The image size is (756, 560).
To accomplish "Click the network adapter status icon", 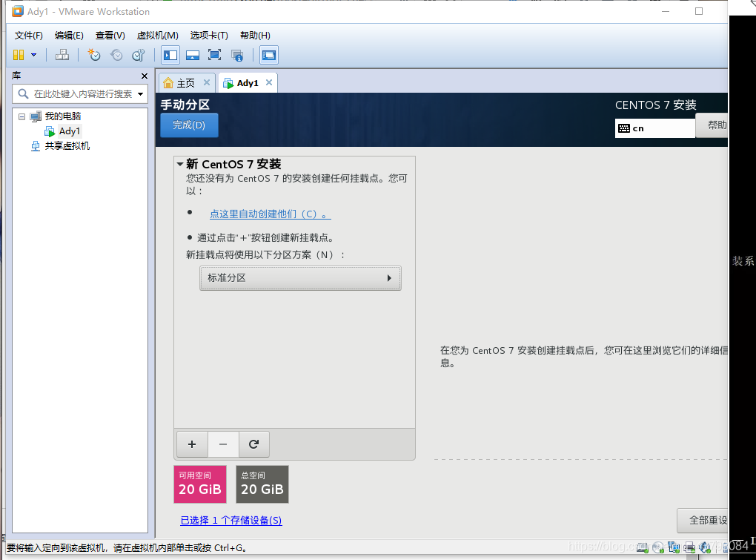I will [674, 547].
